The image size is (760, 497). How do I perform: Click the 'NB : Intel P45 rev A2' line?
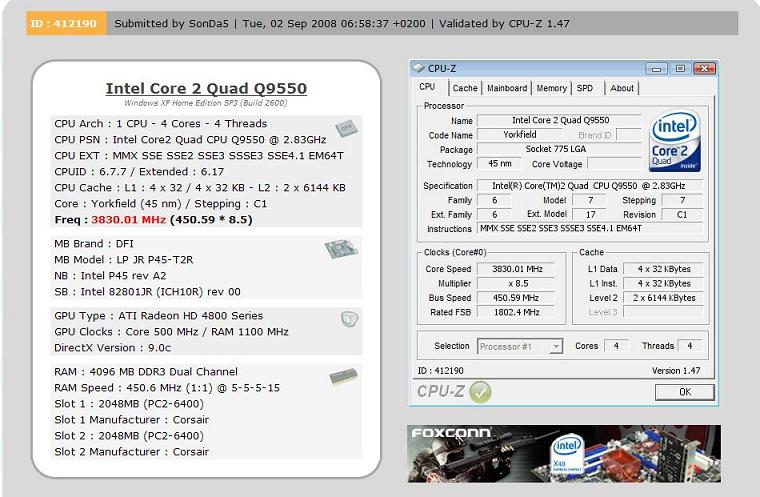point(110,276)
